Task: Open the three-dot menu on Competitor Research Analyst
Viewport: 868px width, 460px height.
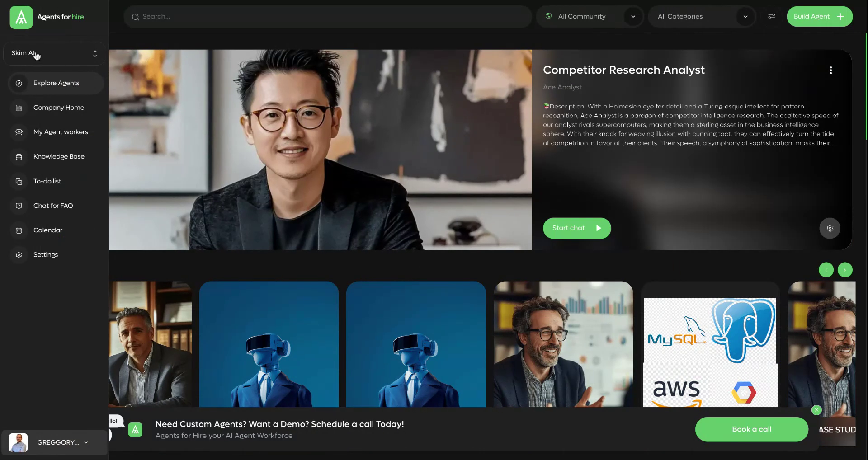Action: pyautogui.click(x=830, y=70)
